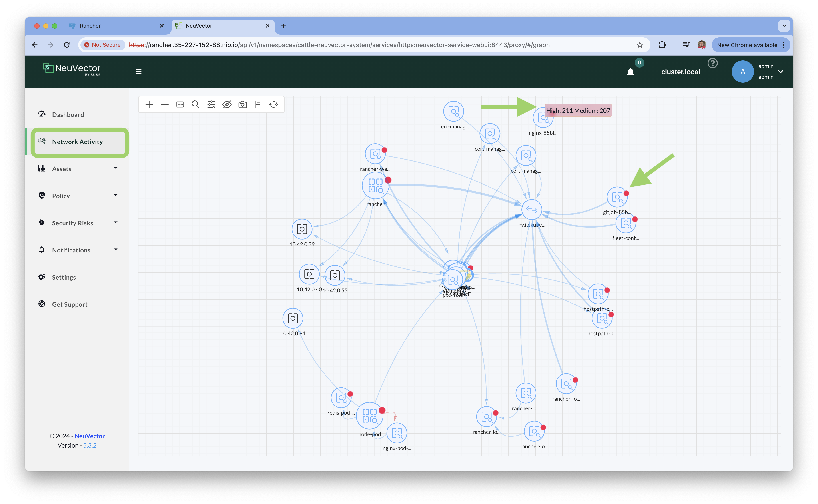This screenshot has width=818, height=504.
Task: Open the admin user dropdown
Action: pyautogui.click(x=780, y=72)
